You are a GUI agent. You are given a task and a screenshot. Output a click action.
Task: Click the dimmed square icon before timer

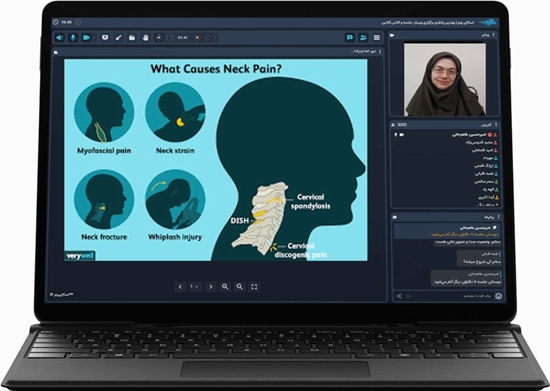[x=170, y=38]
